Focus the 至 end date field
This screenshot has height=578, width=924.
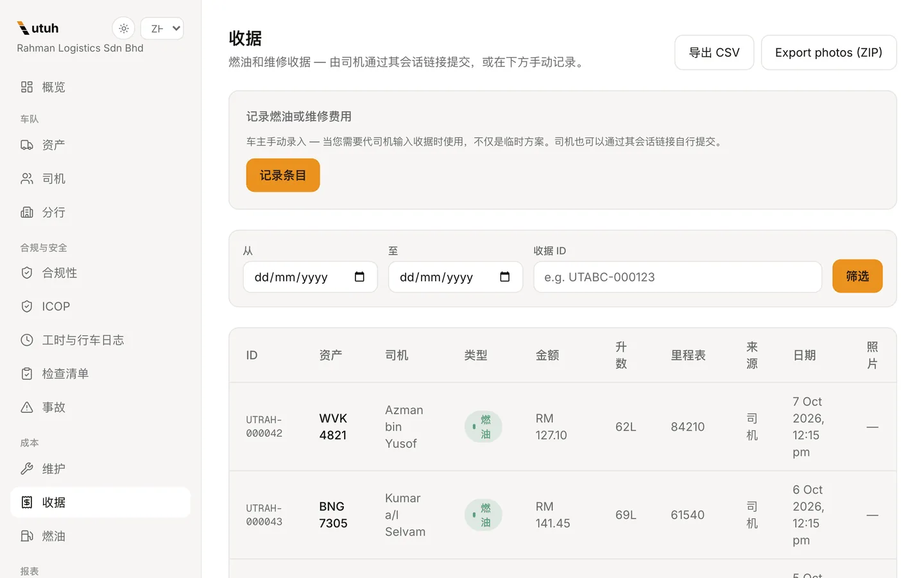click(456, 277)
